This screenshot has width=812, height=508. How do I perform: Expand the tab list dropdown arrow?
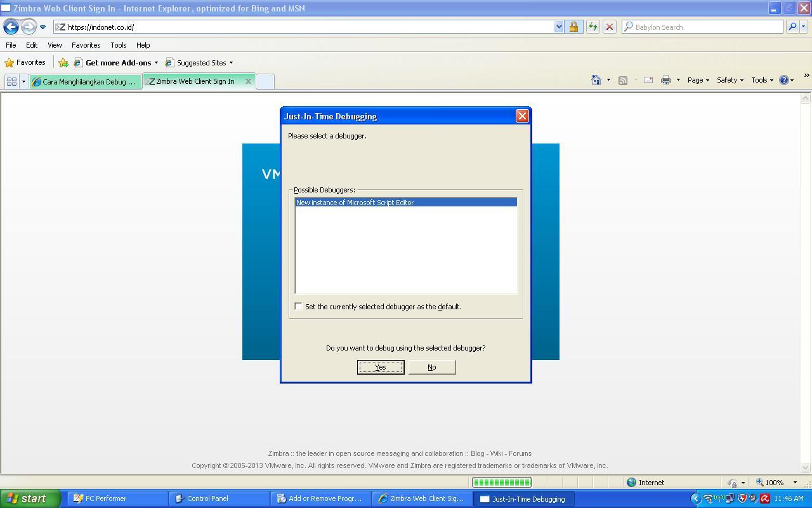pyautogui.click(x=23, y=81)
